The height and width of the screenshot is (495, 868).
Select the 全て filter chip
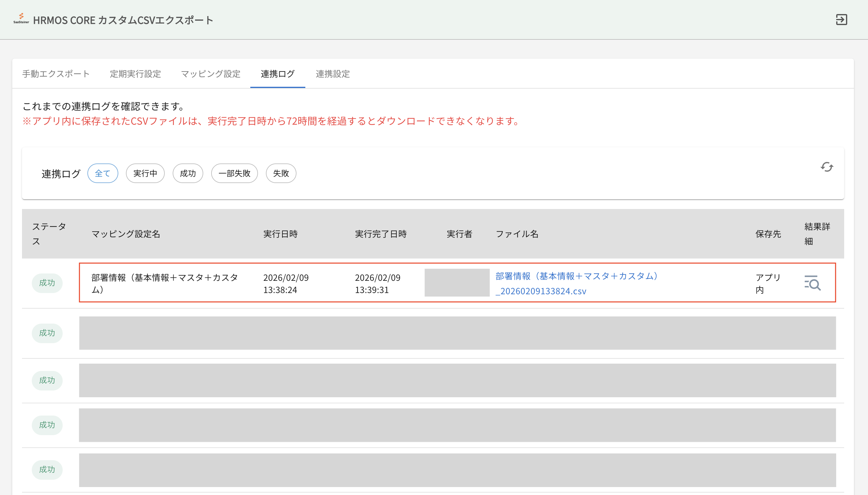(103, 173)
